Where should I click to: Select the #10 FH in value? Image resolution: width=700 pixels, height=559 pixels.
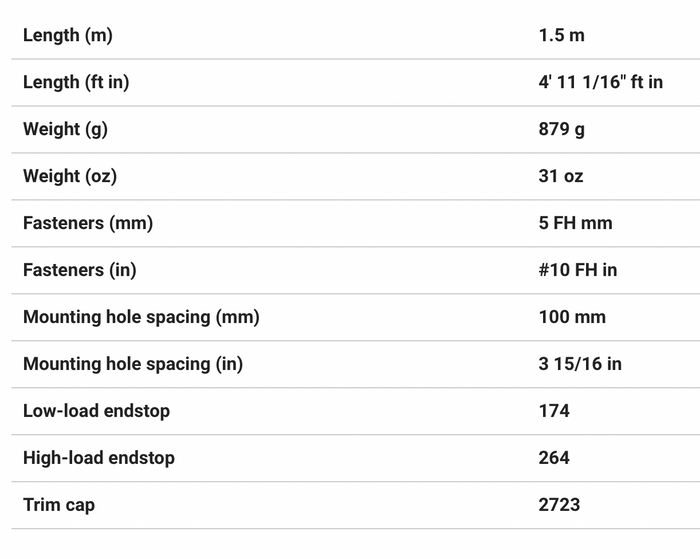coord(578,270)
